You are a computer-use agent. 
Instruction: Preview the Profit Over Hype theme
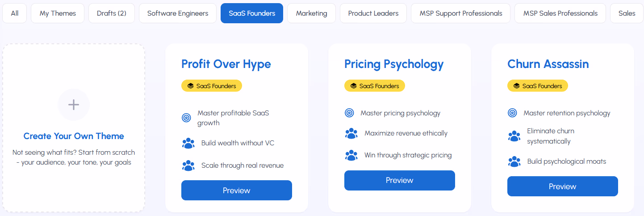[237, 191]
